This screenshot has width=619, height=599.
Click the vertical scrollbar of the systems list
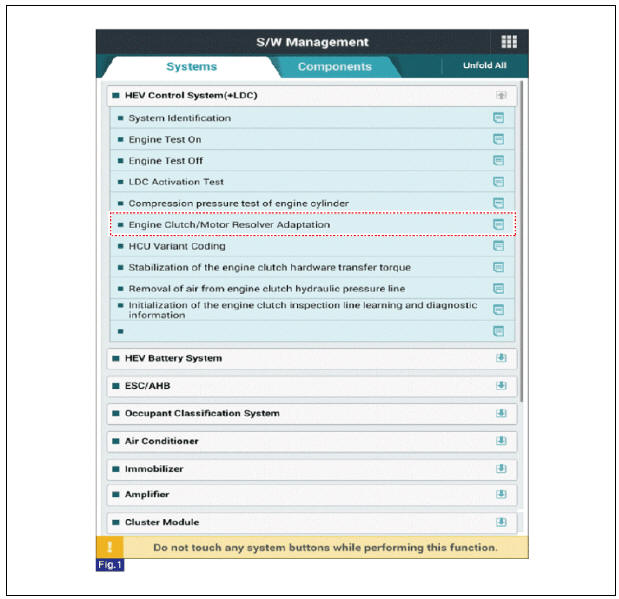point(521,242)
